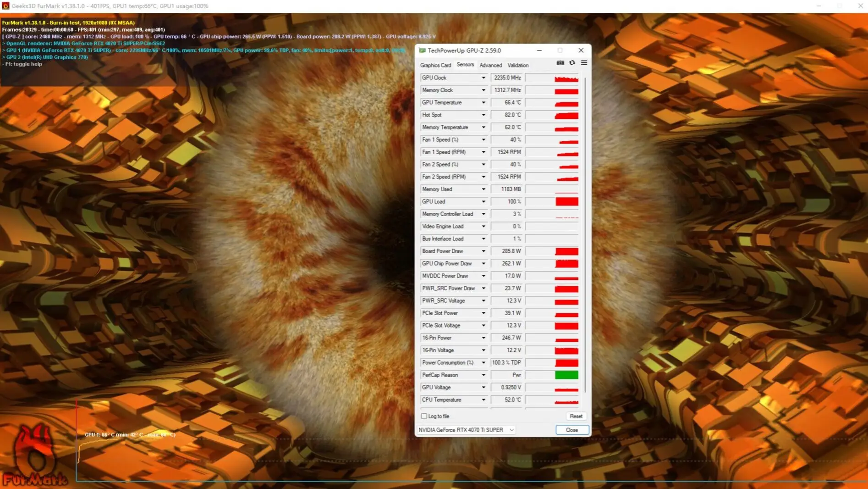Open the GPU-Z hamburger menu icon
This screenshot has height=489, width=868.
[x=584, y=63]
